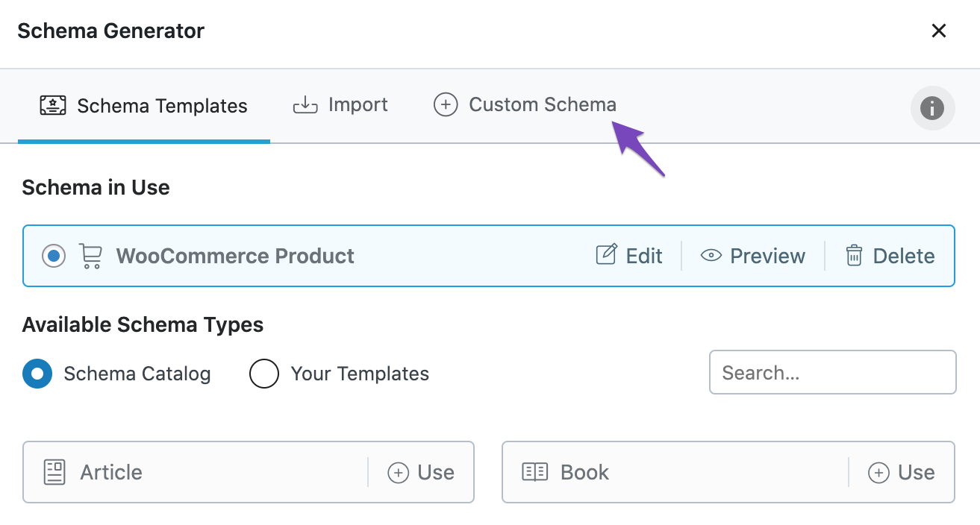Click the "Schema in Use" heading
The image size is (980, 525).
coord(96,187)
